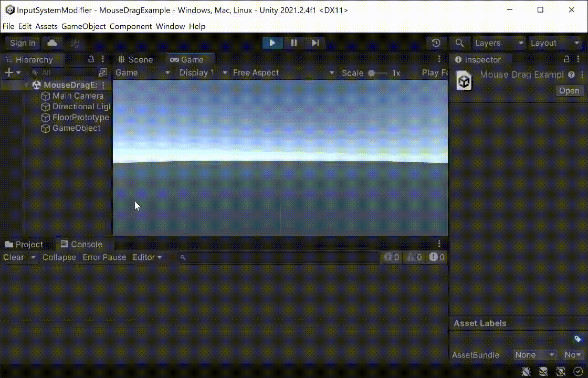588x378 pixels.
Task: Click the global search magnifier icon
Action: click(x=459, y=43)
